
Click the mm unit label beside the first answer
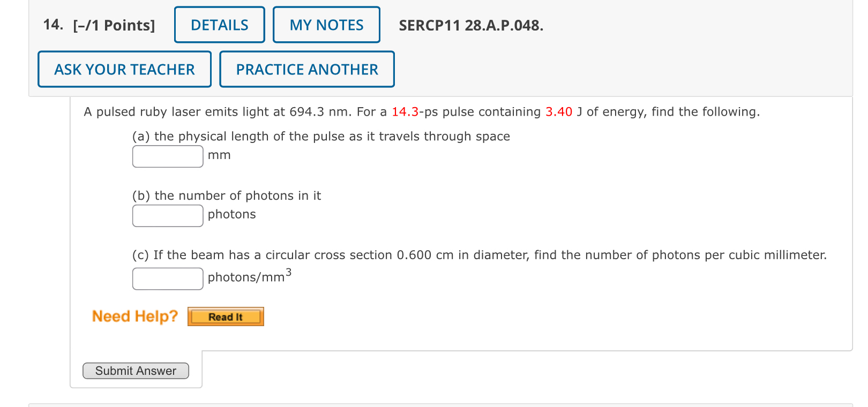[220, 155]
